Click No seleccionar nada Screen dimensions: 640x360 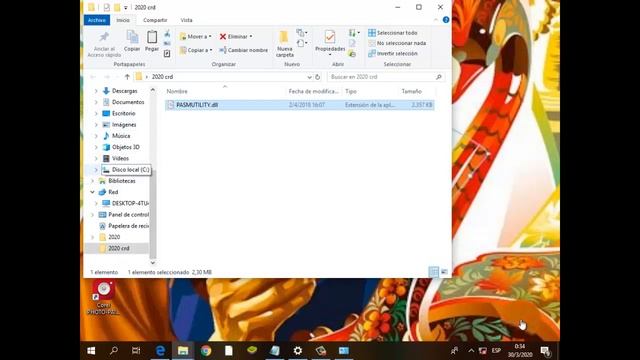coord(397,43)
